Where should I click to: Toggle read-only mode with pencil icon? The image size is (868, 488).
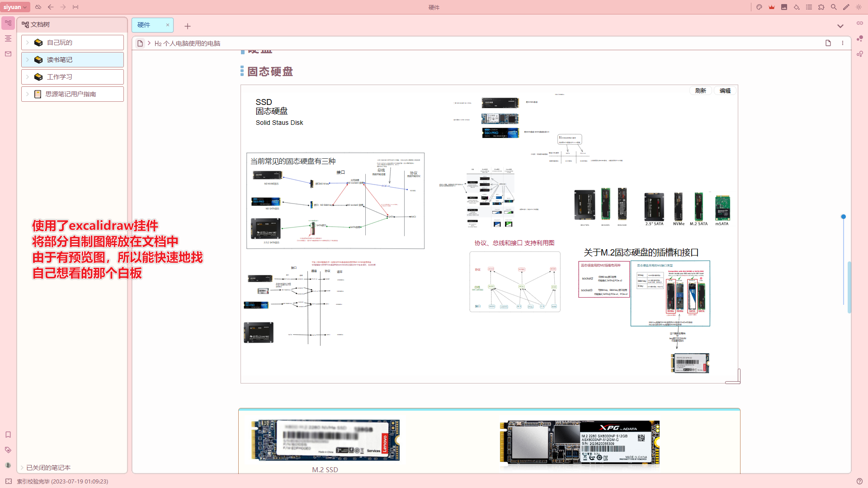click(x=846, y=7)
